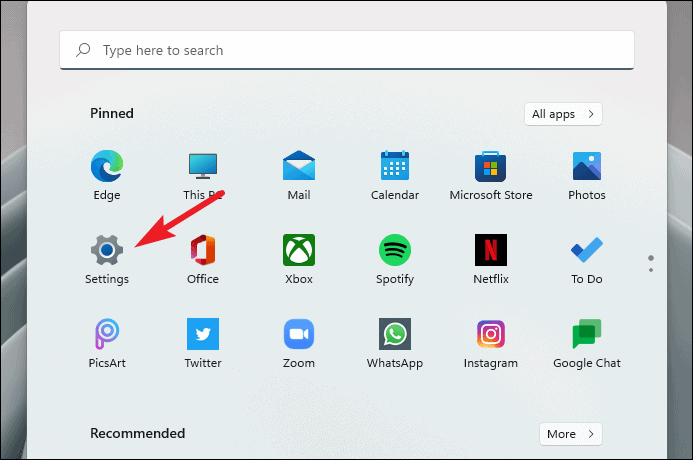This screenshot has height=460, width=693.
Task: Launch Spotify
Action: (395, 250)
